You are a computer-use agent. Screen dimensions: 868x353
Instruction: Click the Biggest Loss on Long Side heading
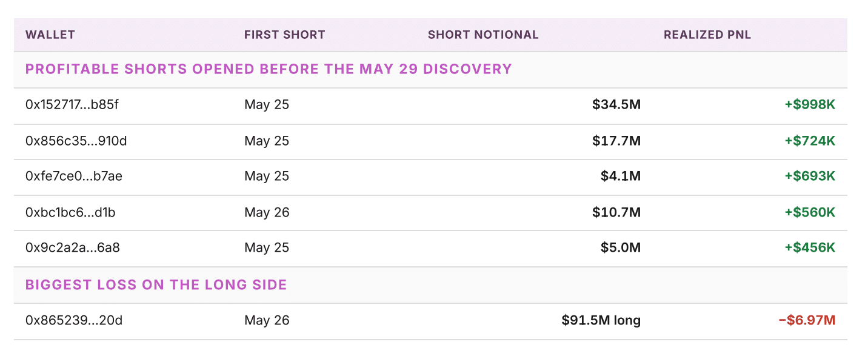(156, 284)
